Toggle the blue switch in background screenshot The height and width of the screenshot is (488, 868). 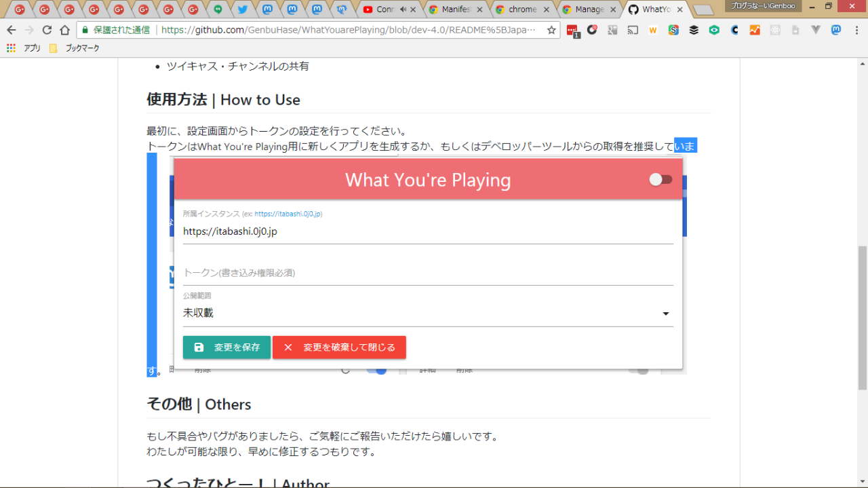click(x=376, y=370)
